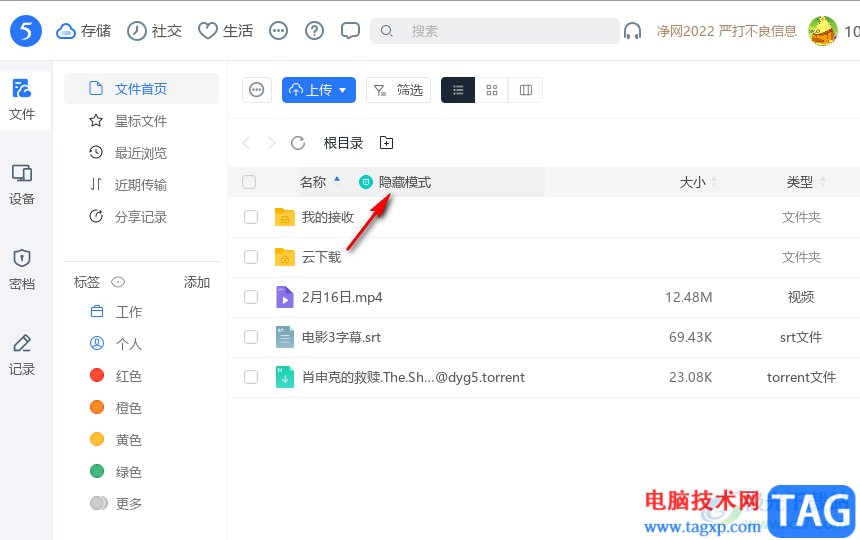
Task: Click the customer service headset icon
Action: [632, 31]
